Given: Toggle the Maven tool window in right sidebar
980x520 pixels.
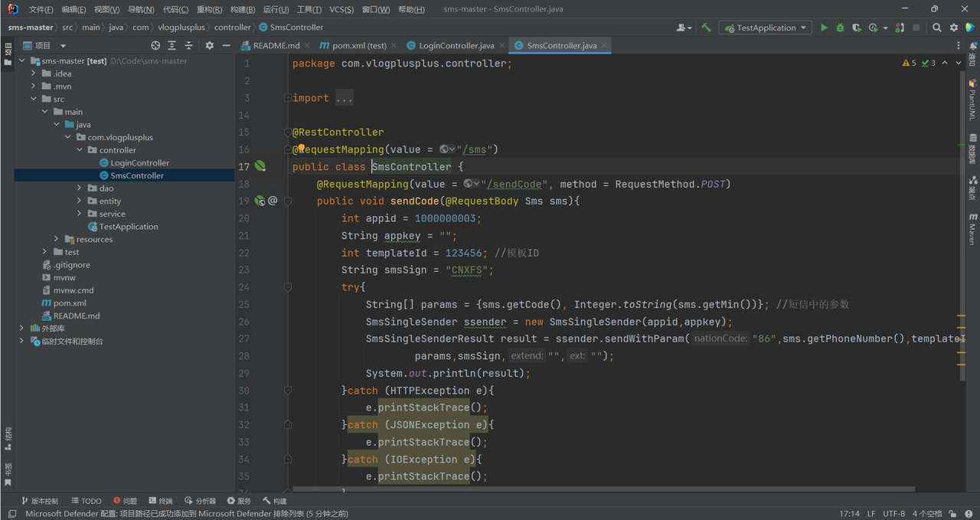Looking at the screenshot, I should coord(973,228).
